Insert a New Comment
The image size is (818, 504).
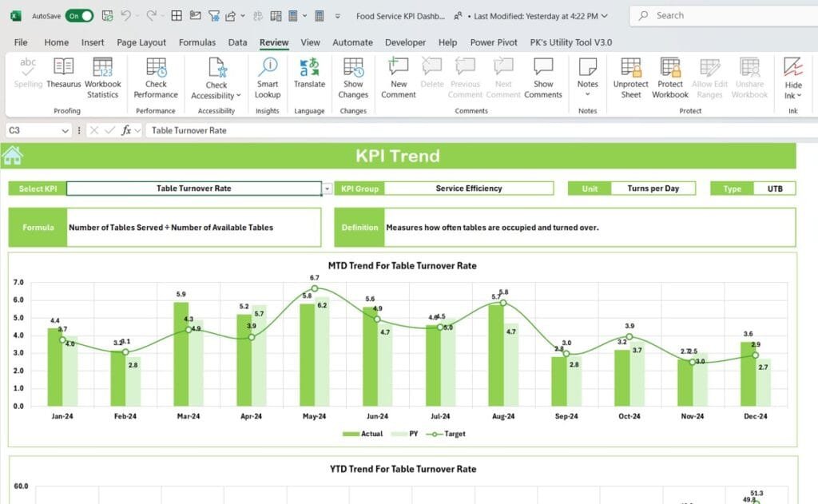pos(398,76)
